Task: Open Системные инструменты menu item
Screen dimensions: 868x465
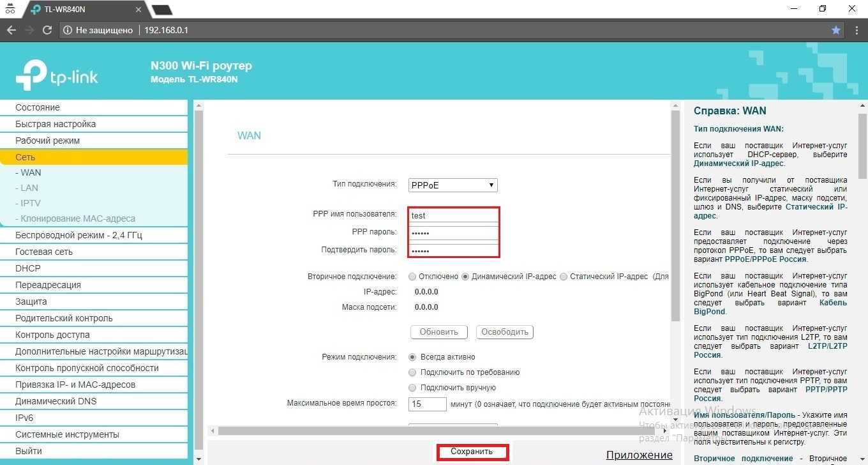Action: click(94, 434)
